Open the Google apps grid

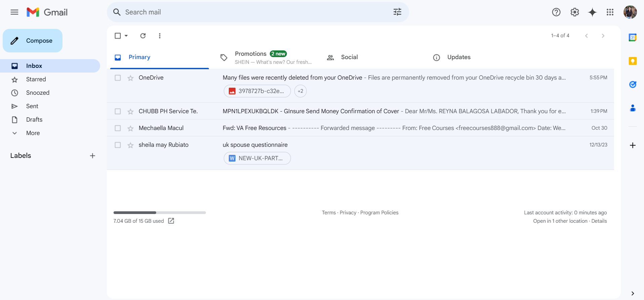click(x=610, y=12)
